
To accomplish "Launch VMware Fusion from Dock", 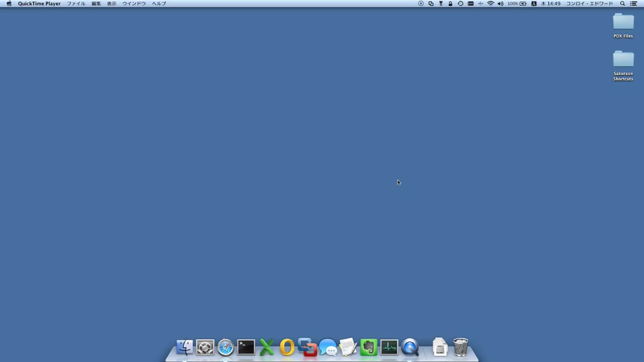I will tap(307, 347).
